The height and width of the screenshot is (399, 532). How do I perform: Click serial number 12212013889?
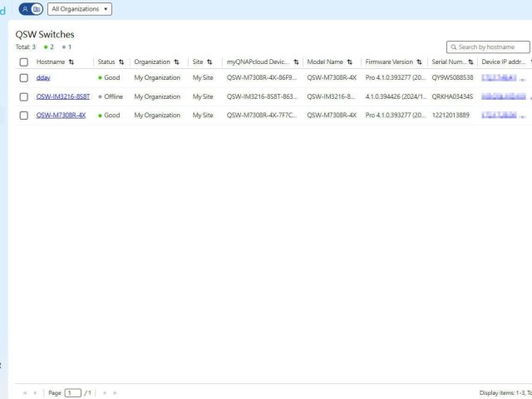(x=451, y=115)
